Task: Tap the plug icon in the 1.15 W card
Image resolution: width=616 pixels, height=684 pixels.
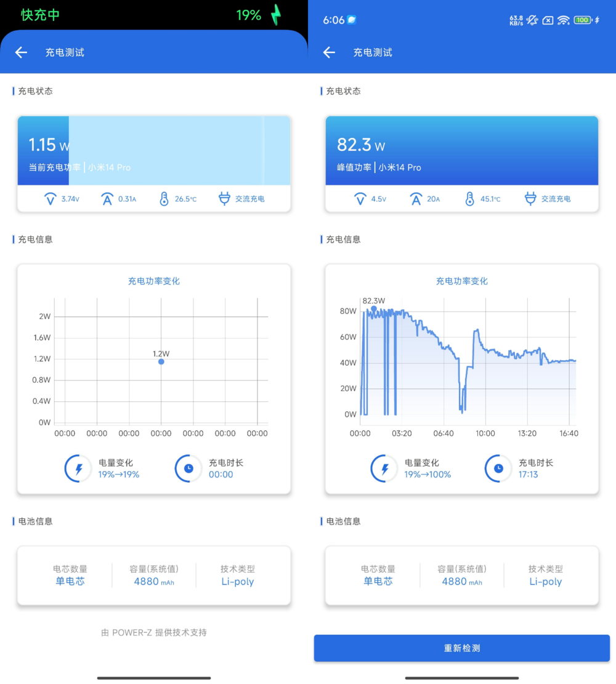Action: click(224, 199)
